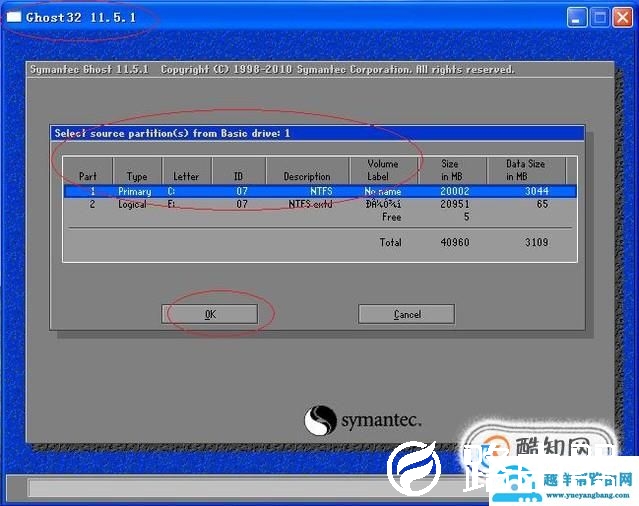This screenshot has height=506, width=639.
Task: Click the Description column header
Action: [307, 171]
